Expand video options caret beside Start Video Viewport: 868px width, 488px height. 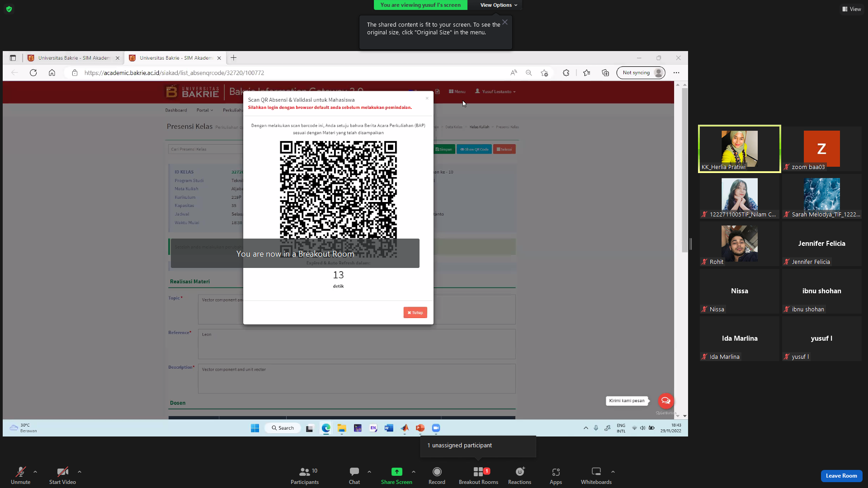80,472
